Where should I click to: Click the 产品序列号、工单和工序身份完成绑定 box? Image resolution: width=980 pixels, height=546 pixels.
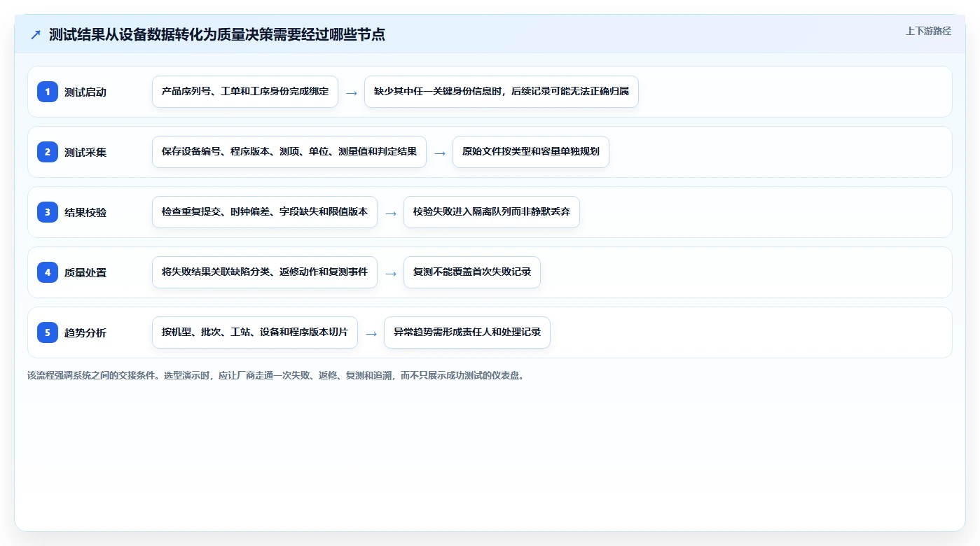[x=245, y=92]
